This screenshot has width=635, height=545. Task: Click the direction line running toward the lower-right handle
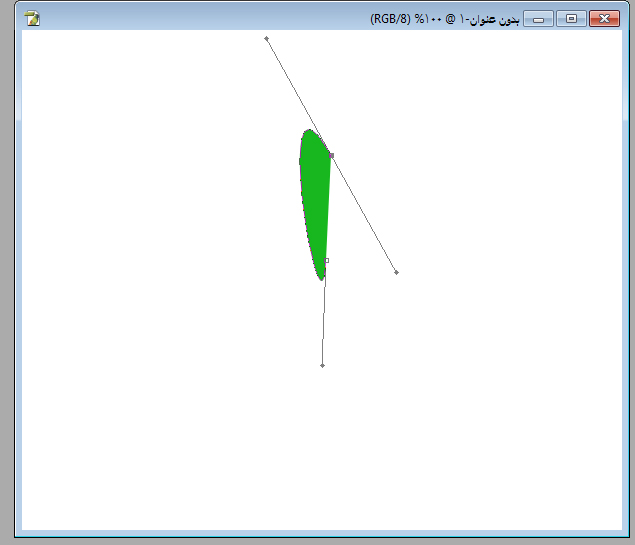[x=364, y=214]
